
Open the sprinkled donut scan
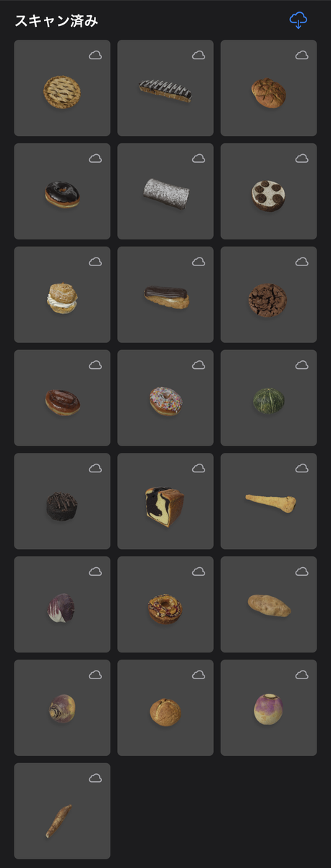click(x=165, y=399)
